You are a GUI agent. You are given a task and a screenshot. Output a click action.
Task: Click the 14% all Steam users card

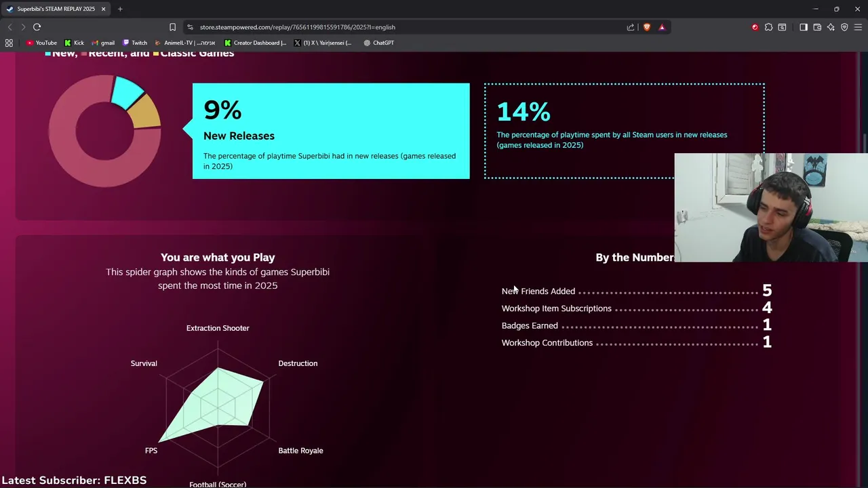624,131
